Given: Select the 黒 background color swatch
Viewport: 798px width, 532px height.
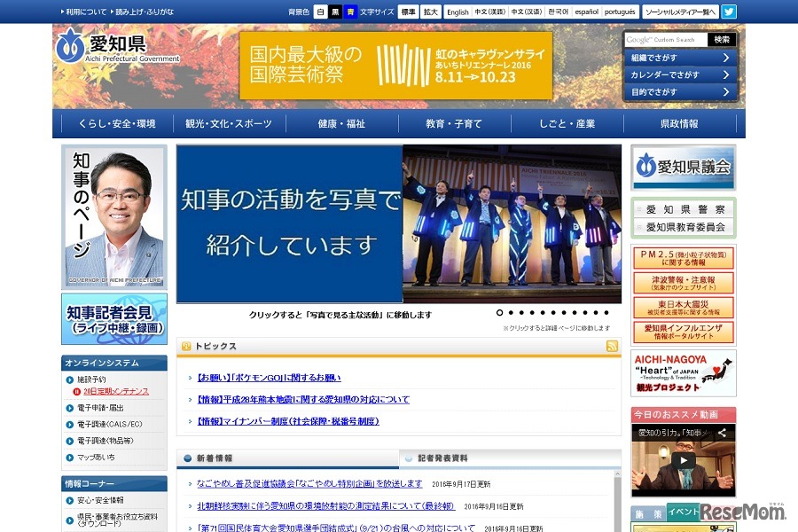Looking at the screenshot, I should [337, 12].
